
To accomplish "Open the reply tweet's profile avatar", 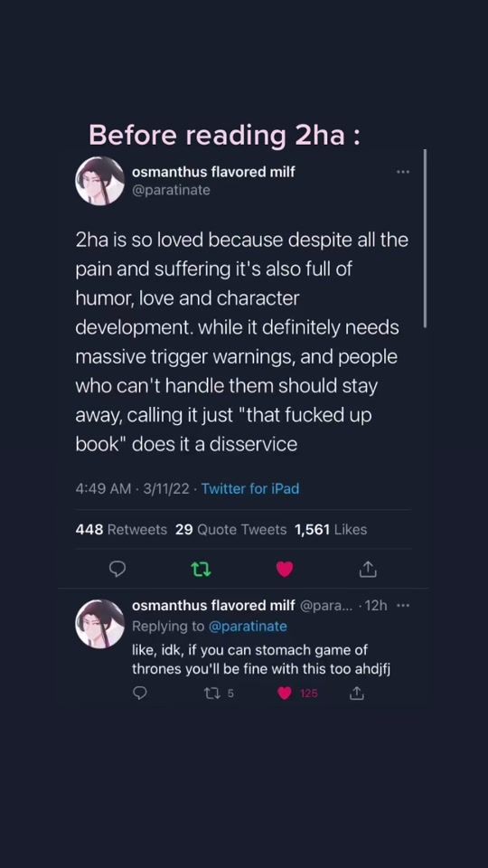I will [99, 623].
